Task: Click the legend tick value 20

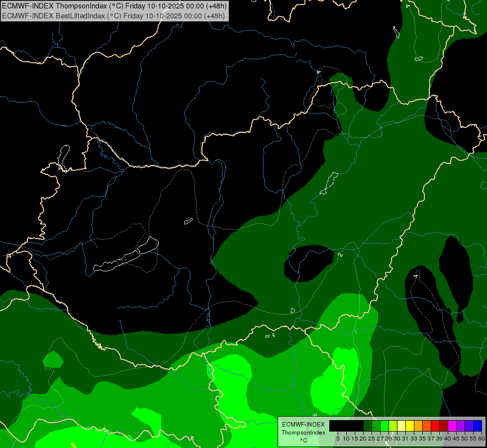Action: pos(363,439)
